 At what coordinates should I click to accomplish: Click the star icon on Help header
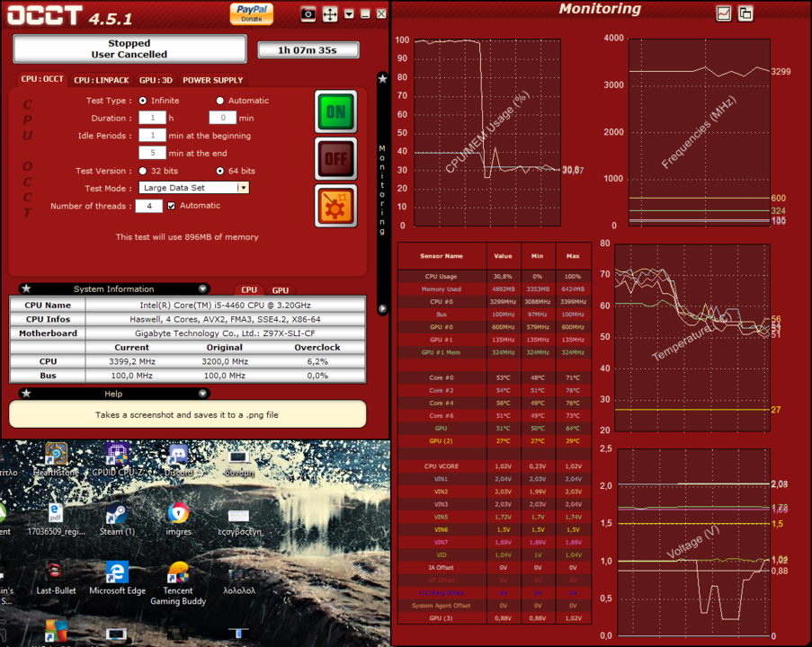click(26, 394)
